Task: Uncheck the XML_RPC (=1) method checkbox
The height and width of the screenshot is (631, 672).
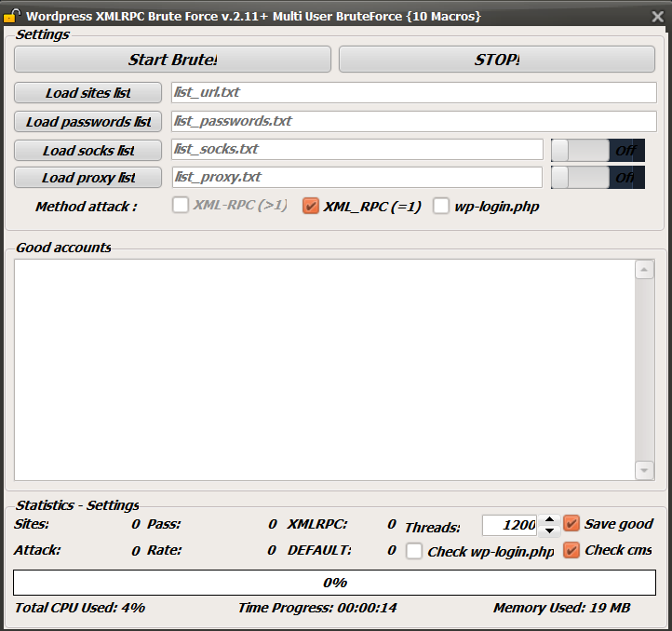Action: click(x=312, y=207)
